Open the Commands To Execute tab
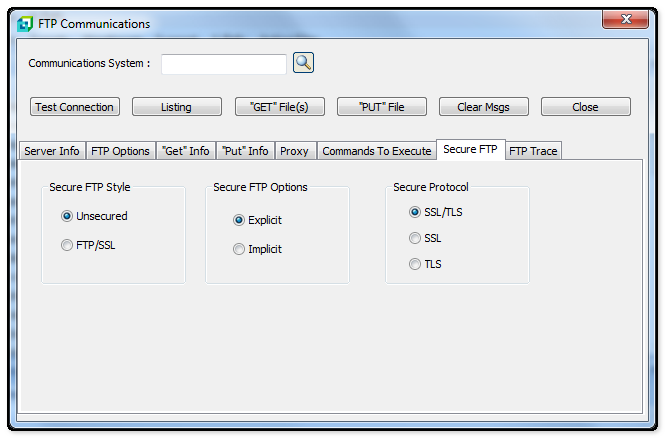The height and width of the screenshot is (438, 665). (376, 151)
